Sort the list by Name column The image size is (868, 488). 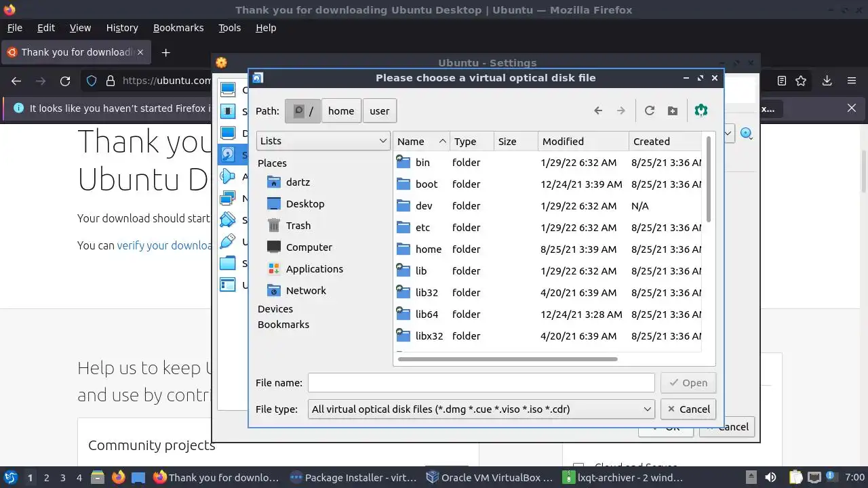(422, 142)
